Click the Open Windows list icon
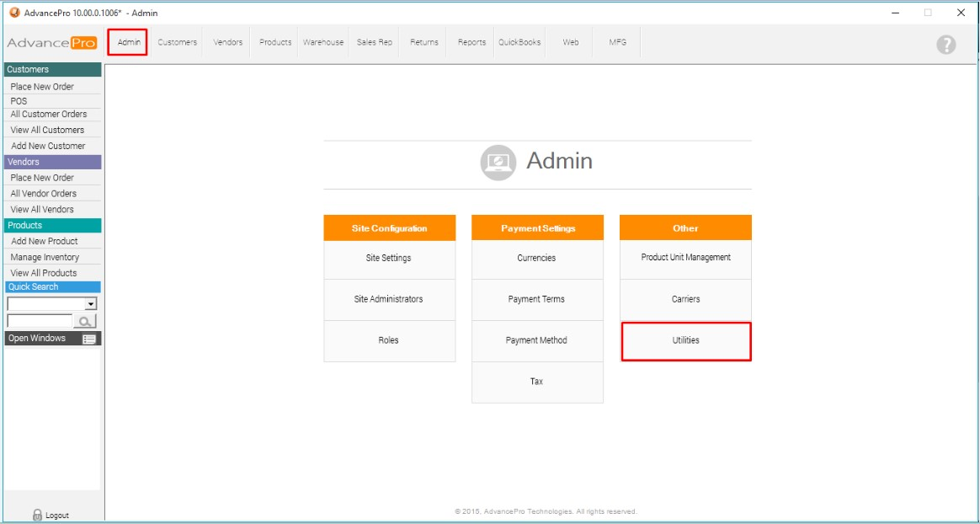This screenshot has height=524, width=980. (89, 339)
